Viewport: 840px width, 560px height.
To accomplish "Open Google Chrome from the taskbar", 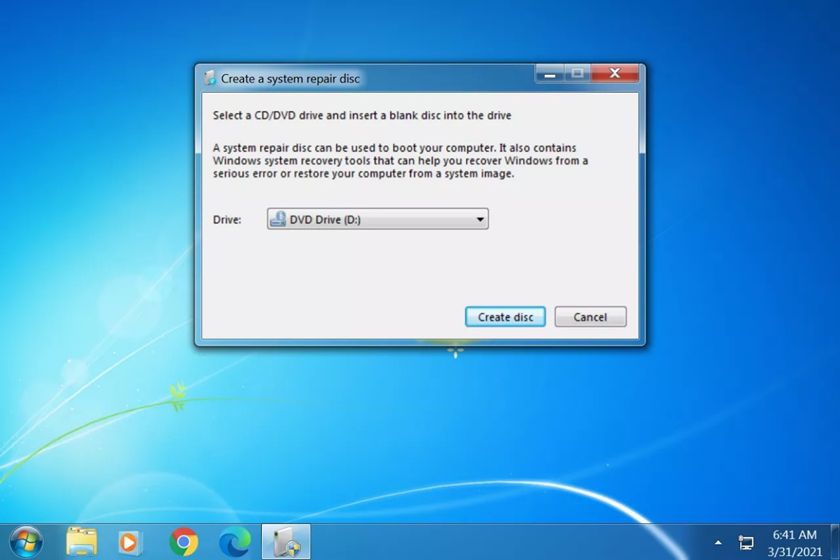I will [x=183, y=542].
